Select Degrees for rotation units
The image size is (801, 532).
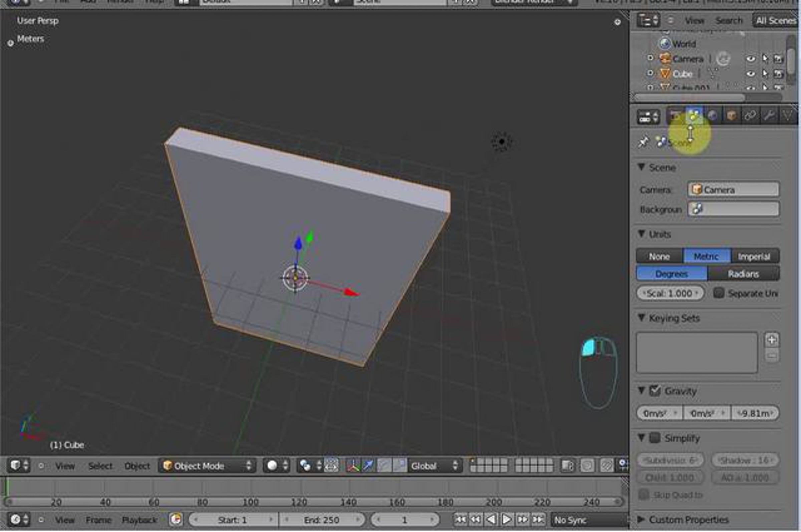click(672, 273)
